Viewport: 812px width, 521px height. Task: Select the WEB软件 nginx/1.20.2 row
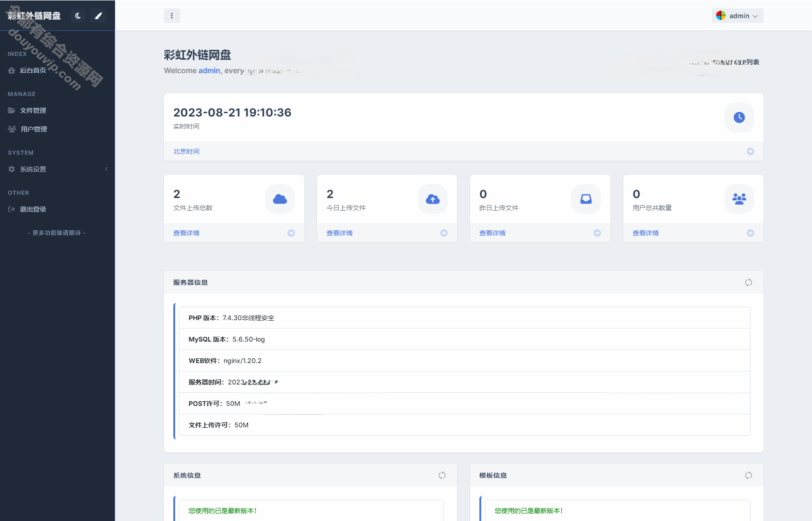pos(464,361)
